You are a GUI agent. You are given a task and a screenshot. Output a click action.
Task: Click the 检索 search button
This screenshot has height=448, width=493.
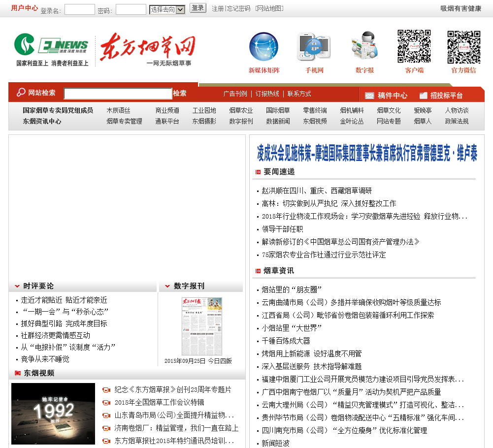click(x=180, y=93)
